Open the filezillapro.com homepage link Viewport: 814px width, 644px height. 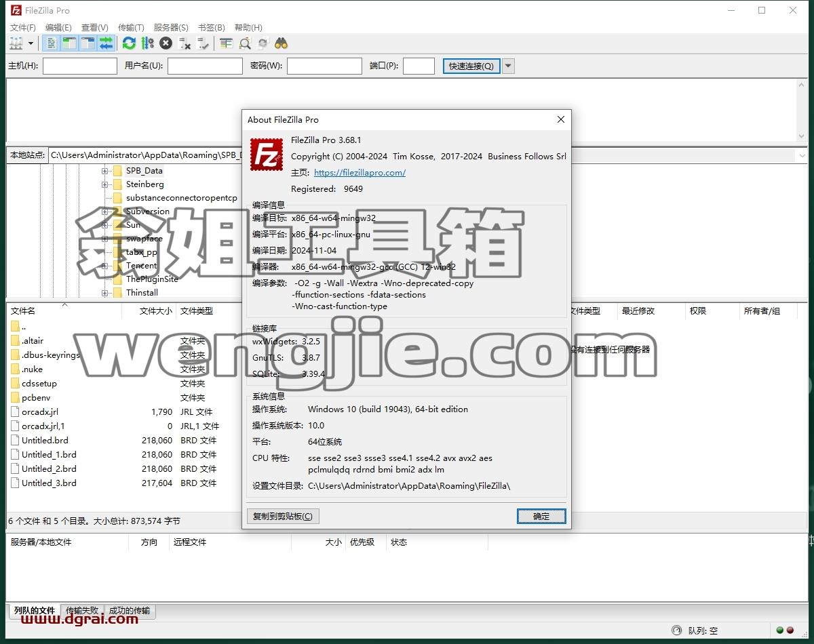[360, 172]
